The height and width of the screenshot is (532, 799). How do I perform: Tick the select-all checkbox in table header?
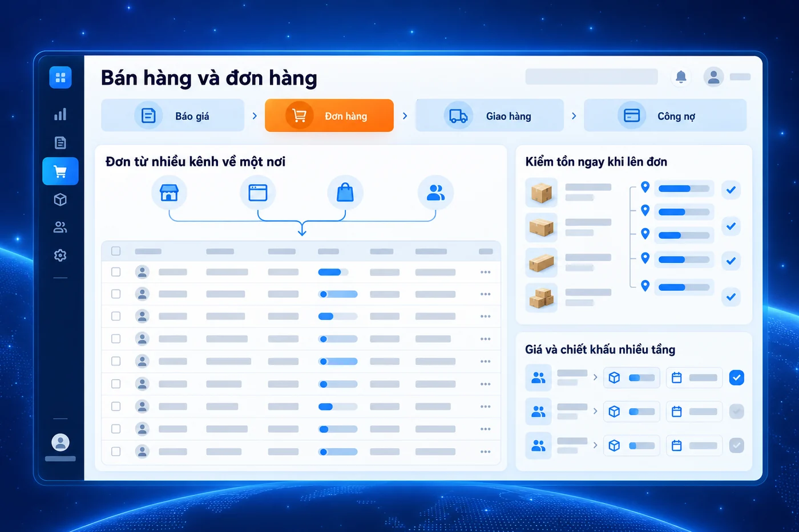tap(116, 251)
